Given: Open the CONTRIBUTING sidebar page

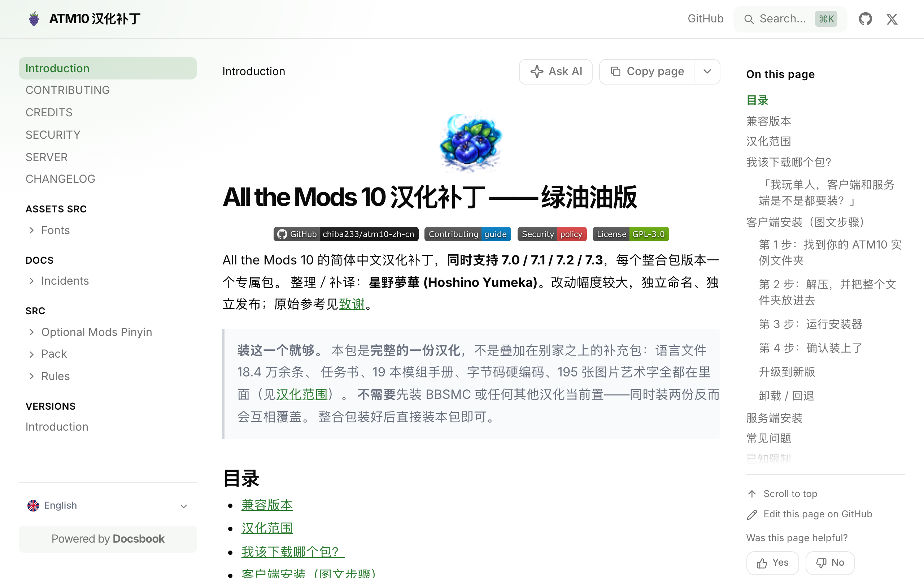Looking at the screenshot, I should [67, 90].
